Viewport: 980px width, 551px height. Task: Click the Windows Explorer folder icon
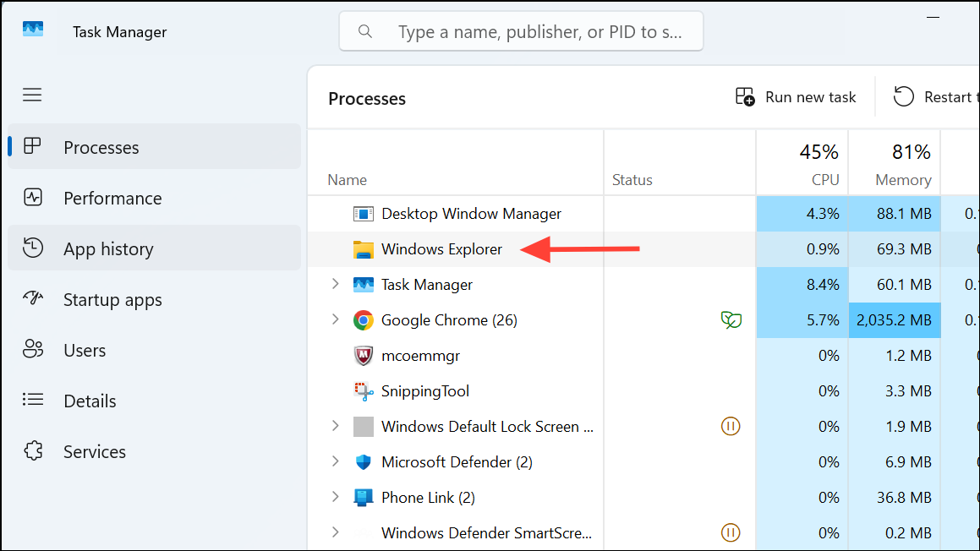[363, 250]
